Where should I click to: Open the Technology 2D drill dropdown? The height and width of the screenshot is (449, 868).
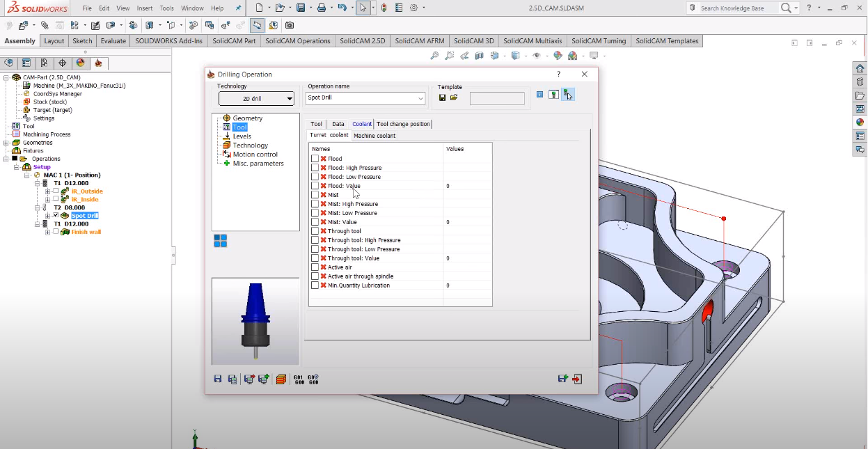coord(256,99)
